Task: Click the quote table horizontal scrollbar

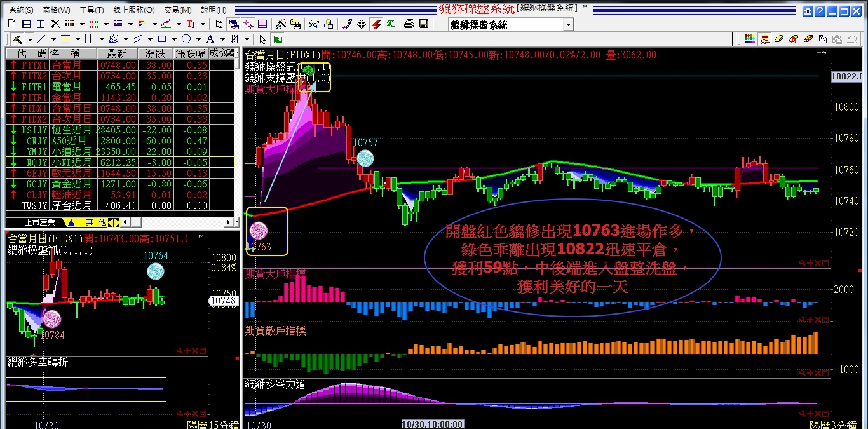Action: (177, 222)
